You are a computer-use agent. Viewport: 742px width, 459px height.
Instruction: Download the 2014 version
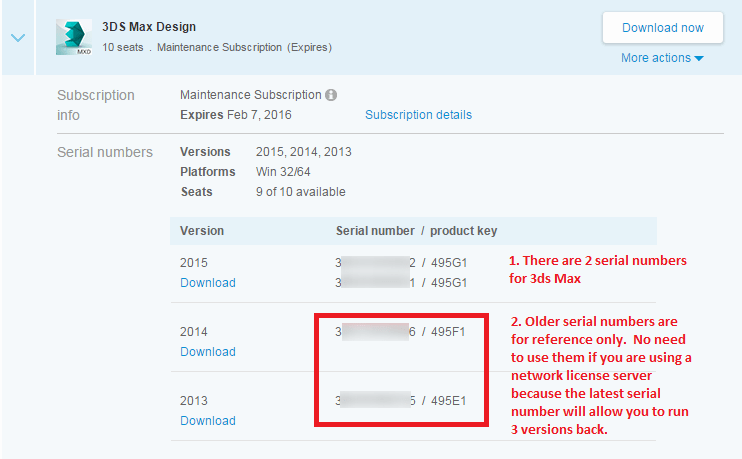[x=208, y=352]
